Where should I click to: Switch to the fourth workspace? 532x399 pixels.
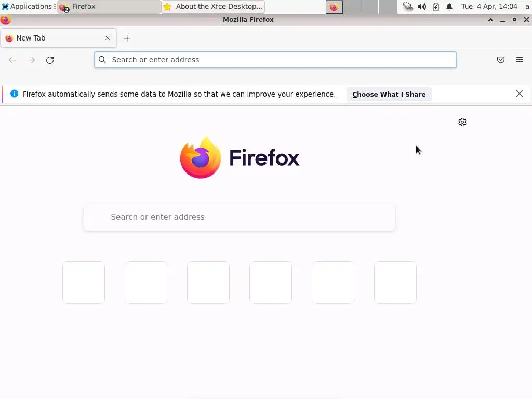tap(388, 7)
